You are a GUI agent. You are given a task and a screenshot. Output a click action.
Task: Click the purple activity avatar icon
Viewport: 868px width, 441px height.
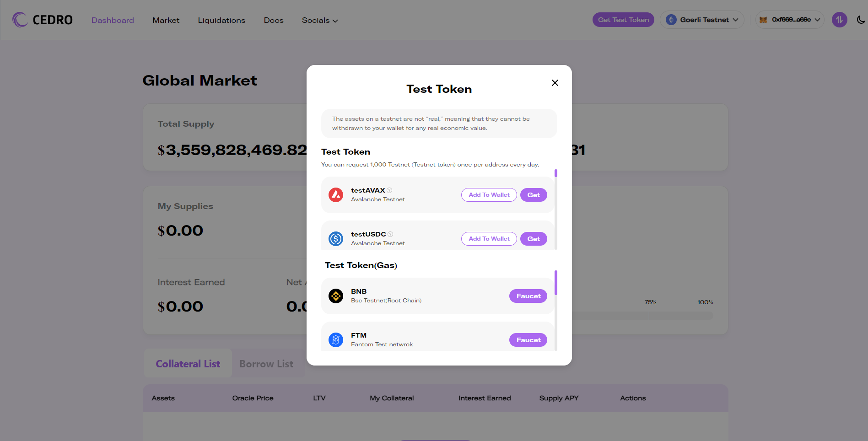pyautogui.click(x=839, y=20)
